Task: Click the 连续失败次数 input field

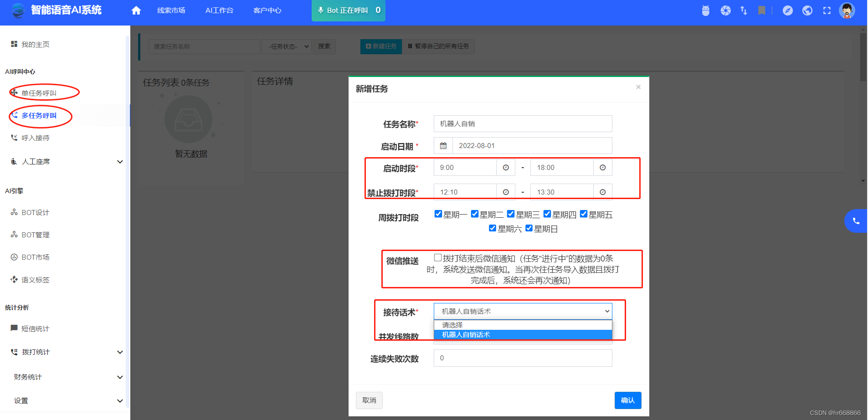Action: coord(523,358)
